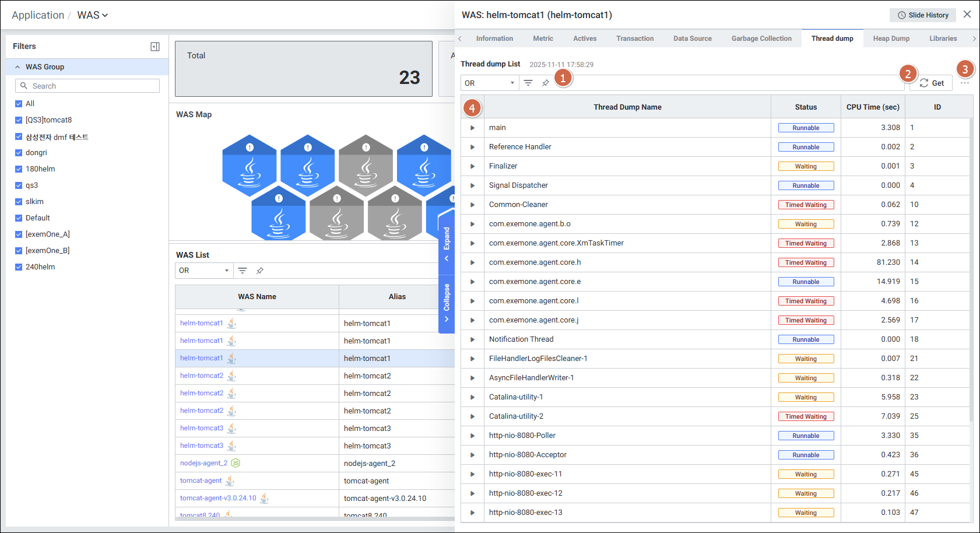
Task: Collapse the Filters panel using sidebar icon
Action: 155,47
